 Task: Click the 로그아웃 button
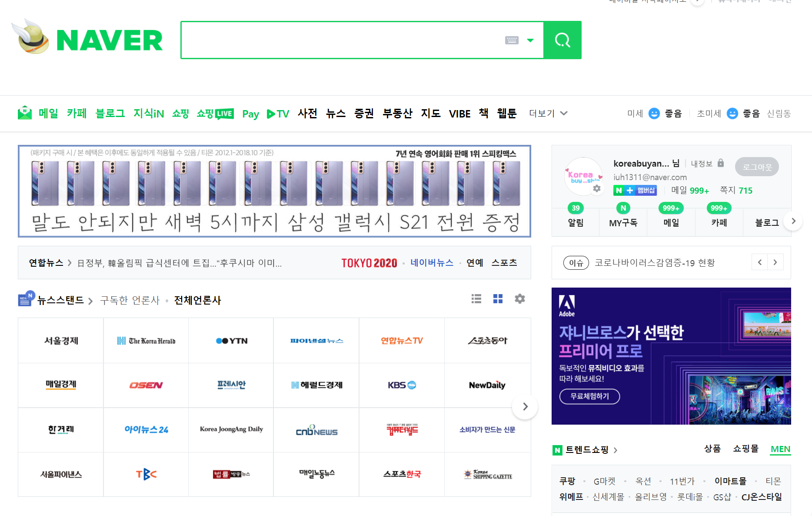point(757,167)
